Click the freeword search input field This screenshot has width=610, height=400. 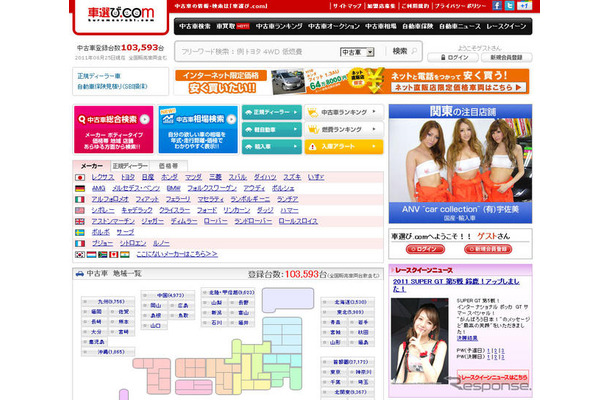257,51
